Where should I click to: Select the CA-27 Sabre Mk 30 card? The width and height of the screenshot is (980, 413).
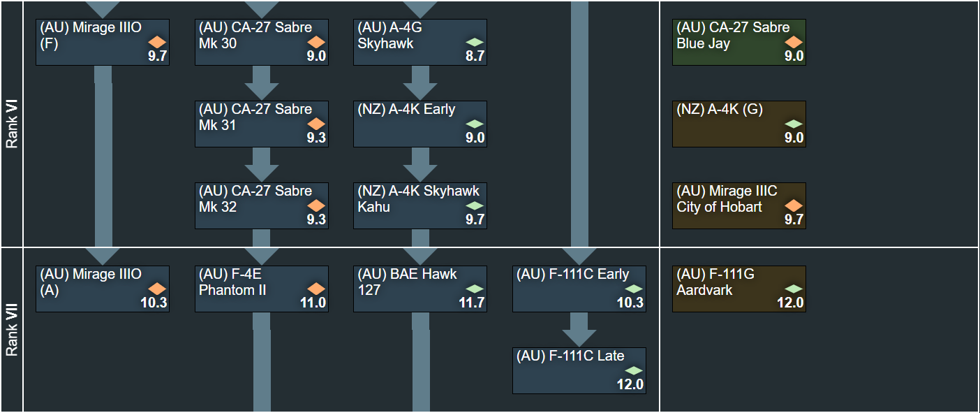262,42
